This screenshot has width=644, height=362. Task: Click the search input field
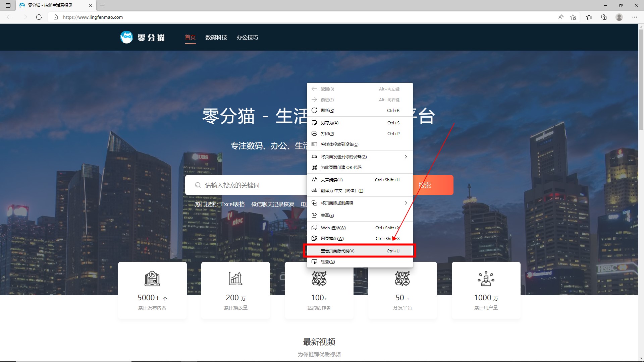(246, 185)
